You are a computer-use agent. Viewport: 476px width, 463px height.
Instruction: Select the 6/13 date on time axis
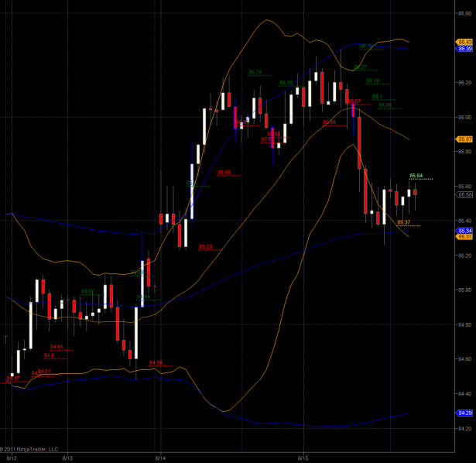[x=67, y=457]
